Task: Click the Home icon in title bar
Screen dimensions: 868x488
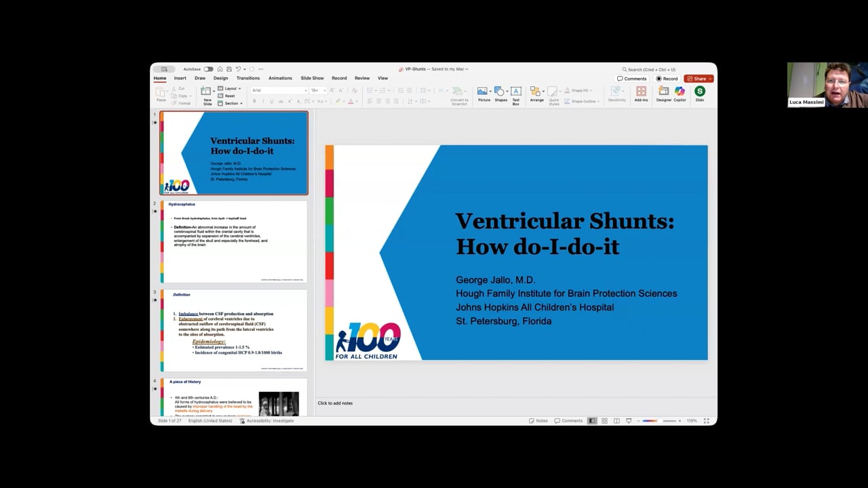Action: (220, 69)
